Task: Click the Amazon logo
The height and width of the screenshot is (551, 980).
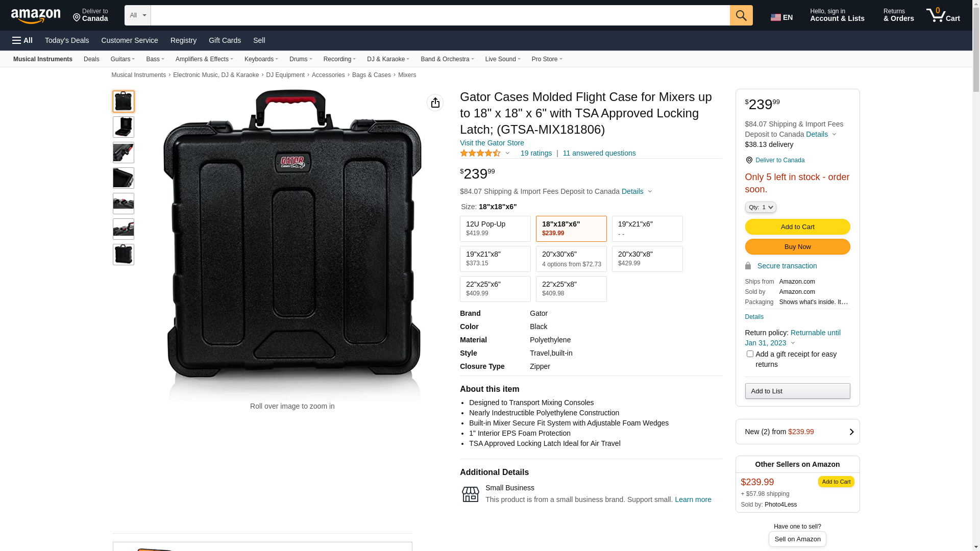Action: click(36, 16)
